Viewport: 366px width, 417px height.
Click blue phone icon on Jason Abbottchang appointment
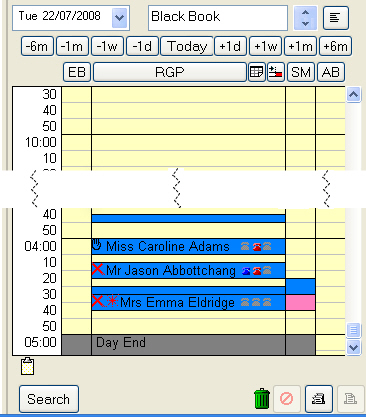(246, 271)
